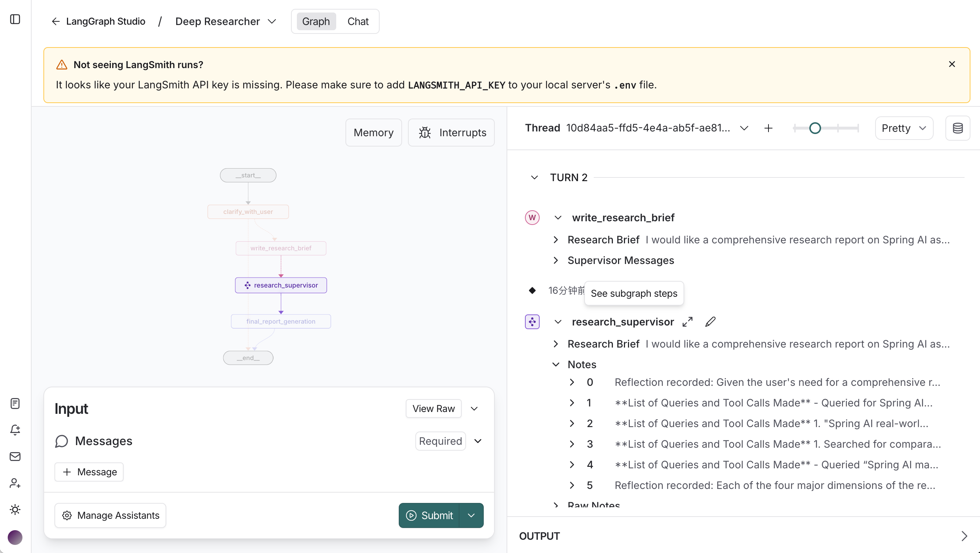This screenshot has height=553, width=980.
Task: Switch to the Graph tab
Action: [316, 21]
